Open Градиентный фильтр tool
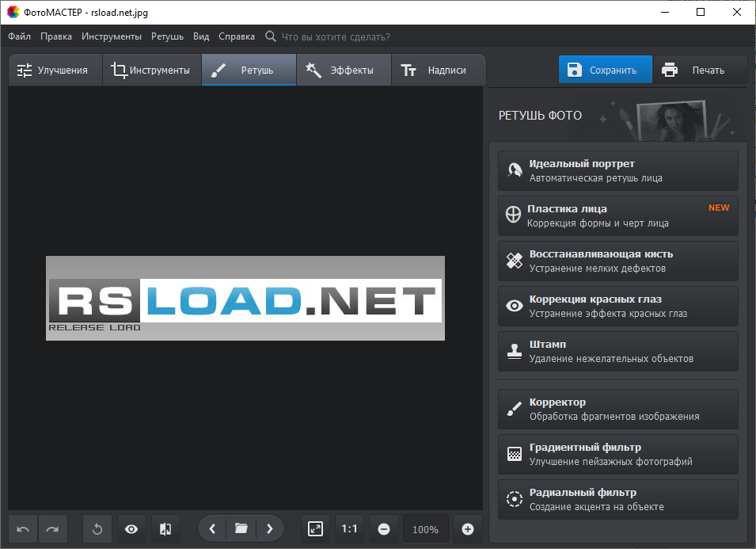The image size is (756, 549). [617, 454]
